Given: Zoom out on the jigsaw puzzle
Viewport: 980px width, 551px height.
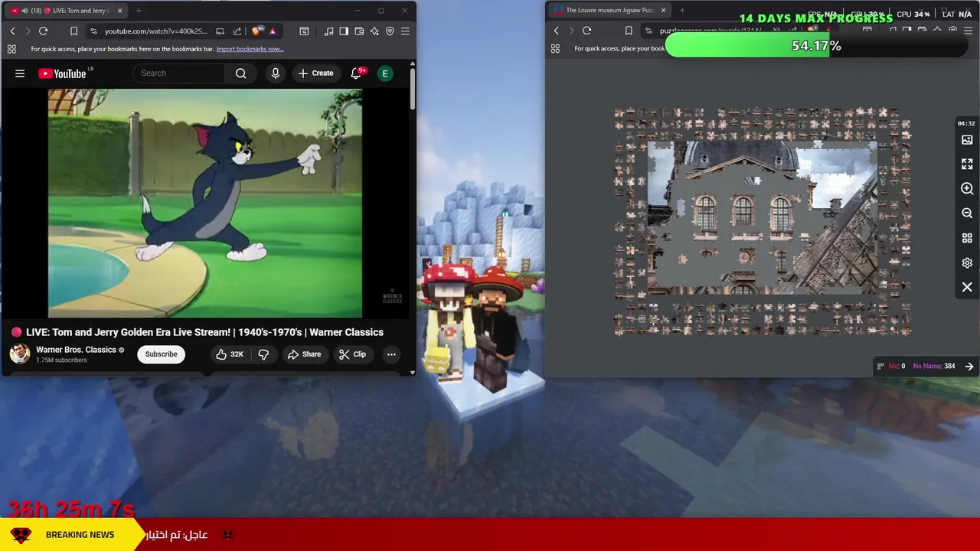Looking at the screenshot, I should (x=967, y=214).
